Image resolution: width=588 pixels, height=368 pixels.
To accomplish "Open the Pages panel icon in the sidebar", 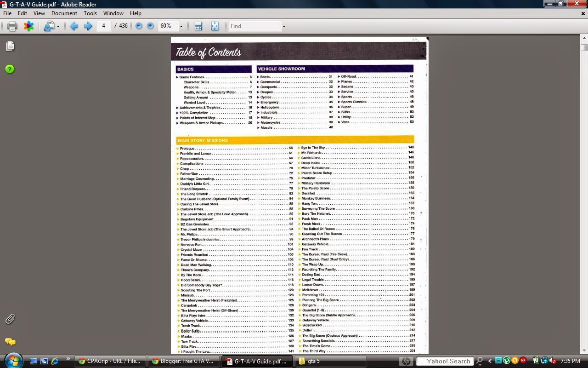I will [x=10, y=46].
